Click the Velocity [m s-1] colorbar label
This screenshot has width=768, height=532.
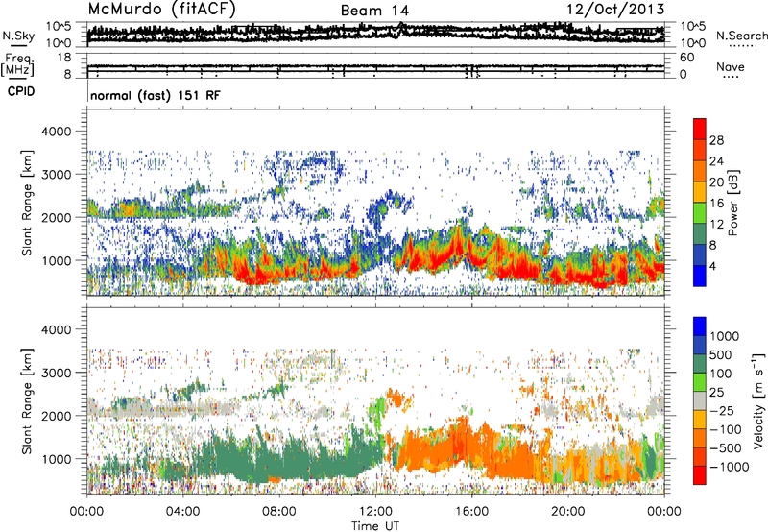coord(758,400)
